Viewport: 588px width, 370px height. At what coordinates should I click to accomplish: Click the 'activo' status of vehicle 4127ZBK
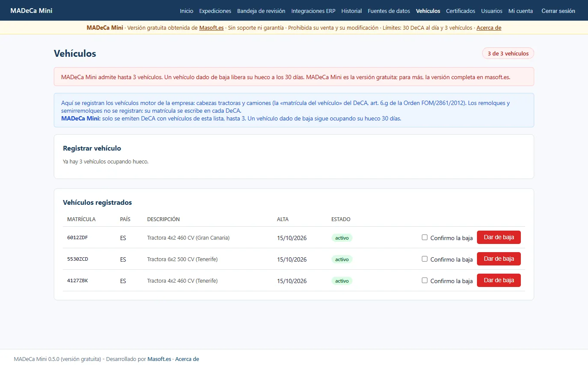342,281
